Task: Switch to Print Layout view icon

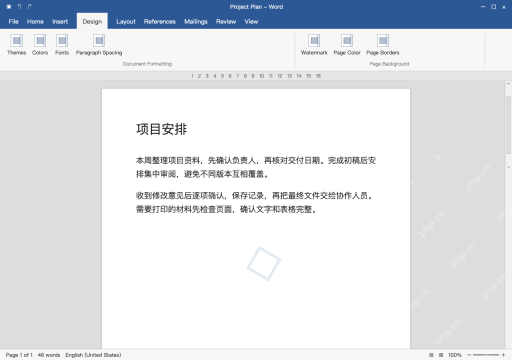Action: pos(431,355)
